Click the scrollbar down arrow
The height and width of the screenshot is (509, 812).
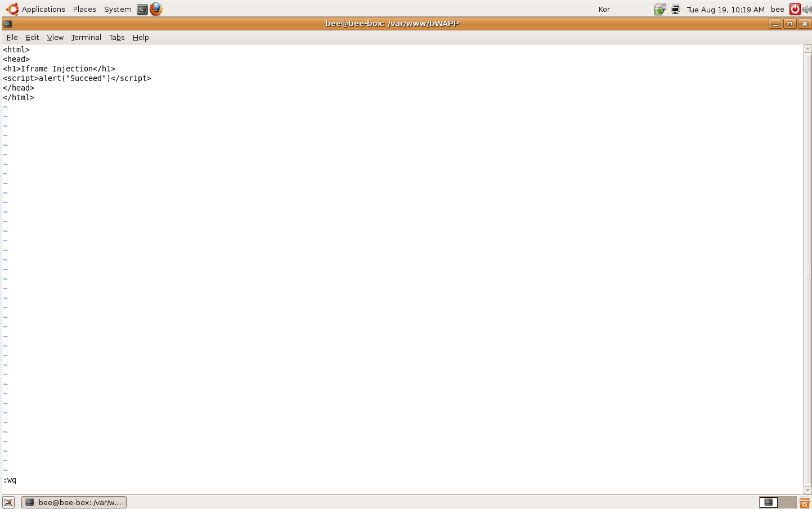point(807,490)
